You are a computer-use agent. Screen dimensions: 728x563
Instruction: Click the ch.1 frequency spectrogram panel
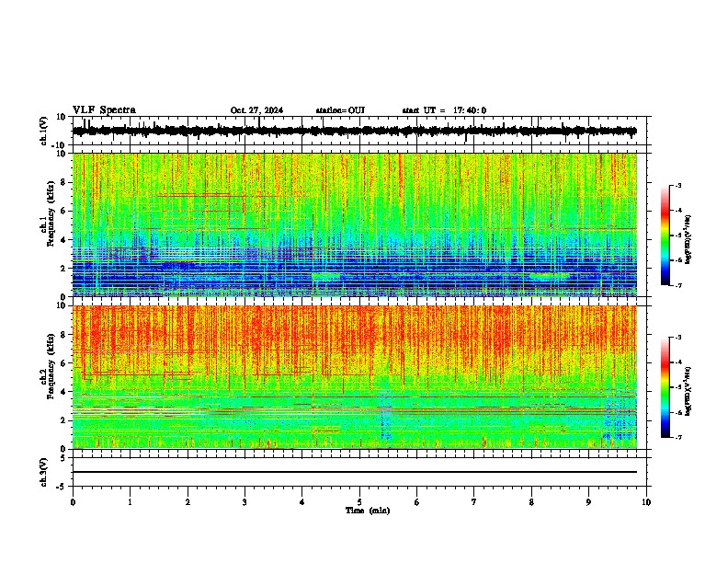[x=354, y=224]
